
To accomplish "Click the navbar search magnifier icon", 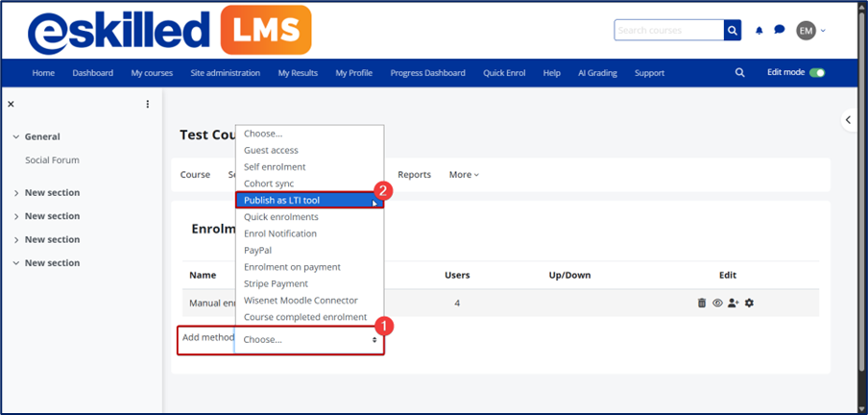I will point(739,73).
